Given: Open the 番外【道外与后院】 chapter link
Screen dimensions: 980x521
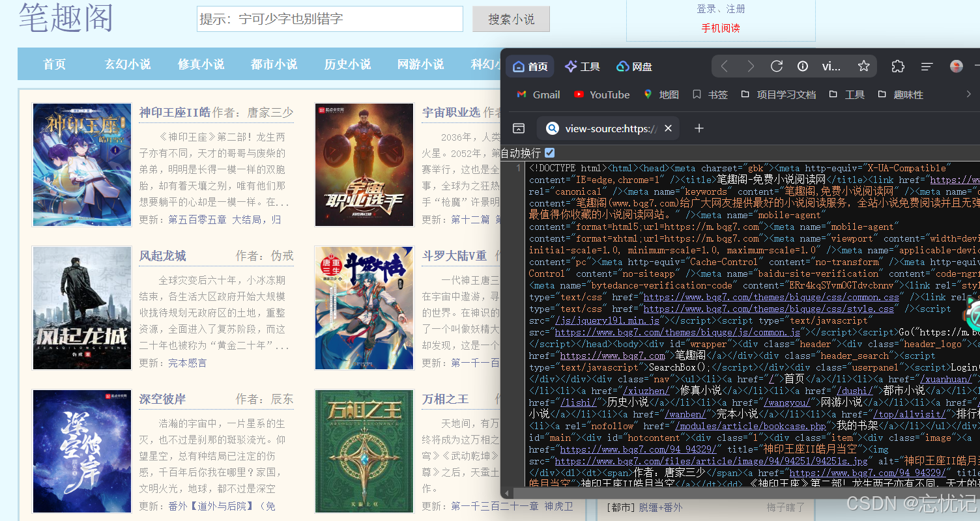Looking at the screenshot, I should pos(222,506).
